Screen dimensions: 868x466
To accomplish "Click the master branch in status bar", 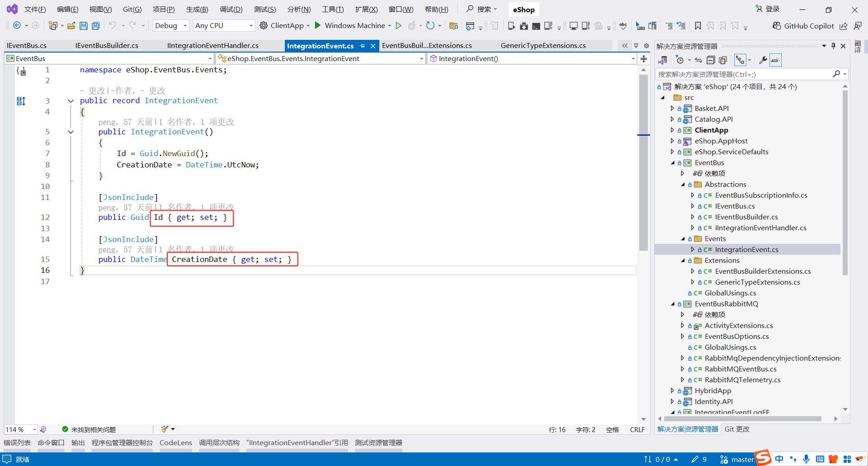I will pyautogui.click(x=736, y=460).
